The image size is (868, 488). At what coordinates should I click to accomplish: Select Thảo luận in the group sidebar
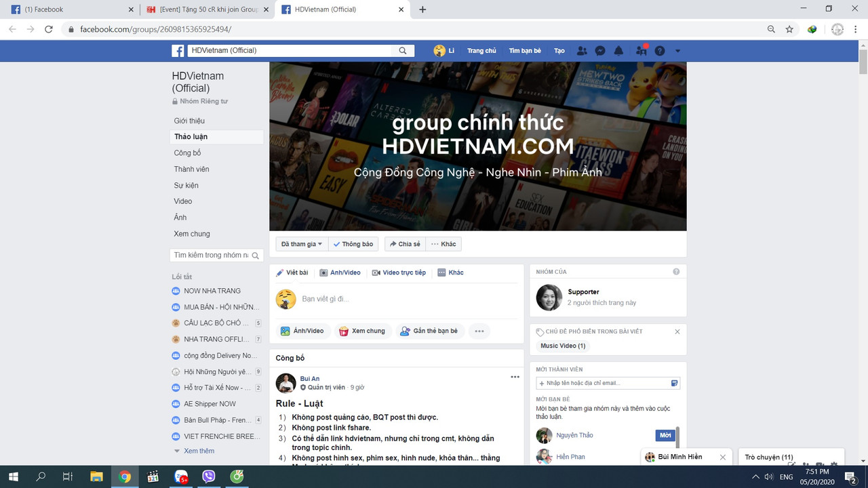coord(216,137)
